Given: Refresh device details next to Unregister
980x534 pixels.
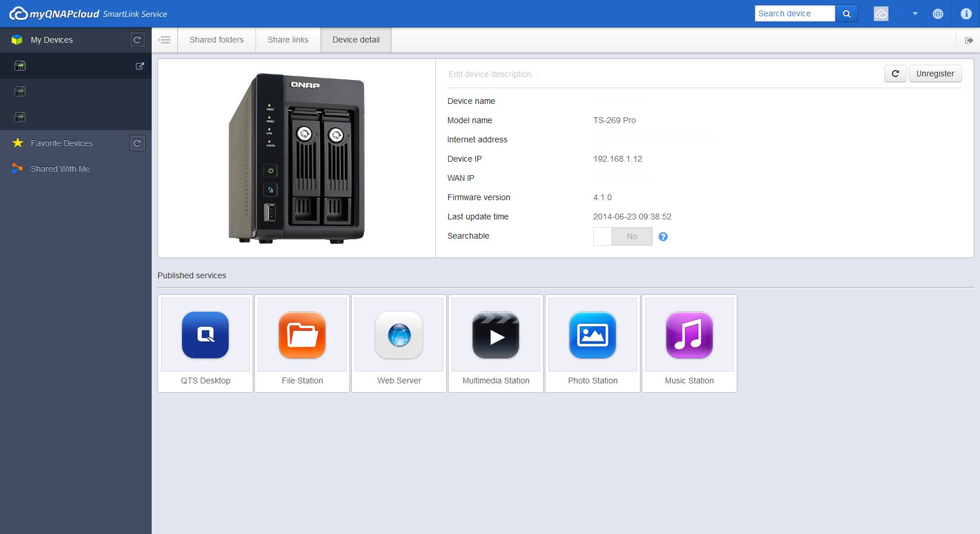Looking at the screenshot, I should pyautogui.click(x=895, y=74).
